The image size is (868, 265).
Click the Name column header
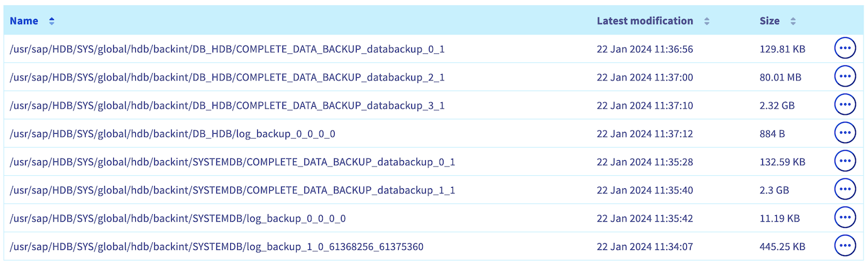pyautogui.click(x=24, y=21)
